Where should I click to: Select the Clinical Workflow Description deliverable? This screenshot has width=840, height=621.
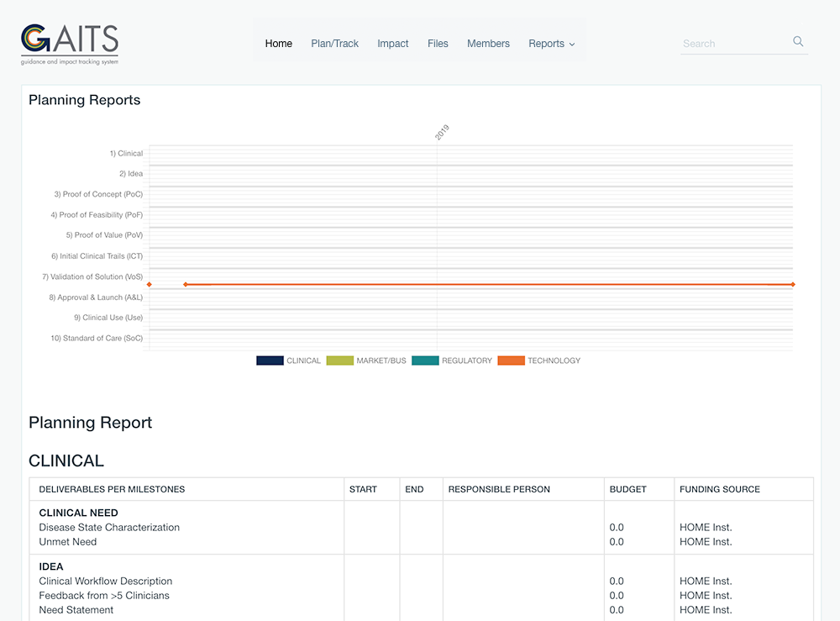106,581
